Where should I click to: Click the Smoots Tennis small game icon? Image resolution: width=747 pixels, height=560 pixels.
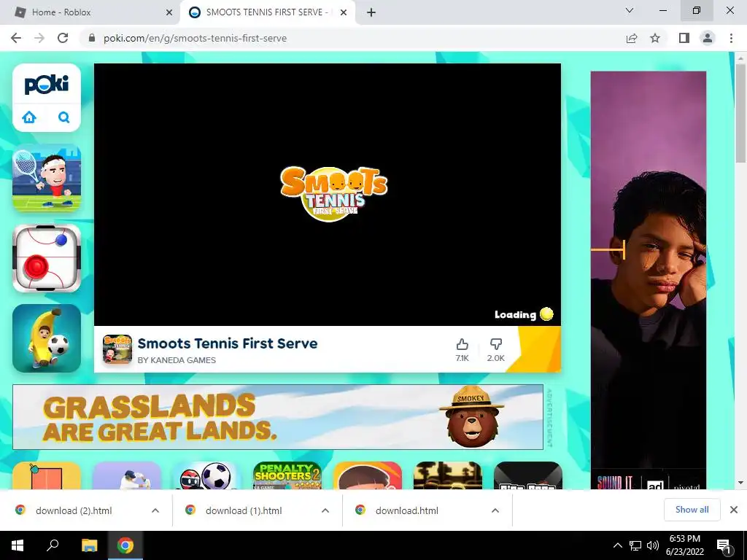[117, 349]
